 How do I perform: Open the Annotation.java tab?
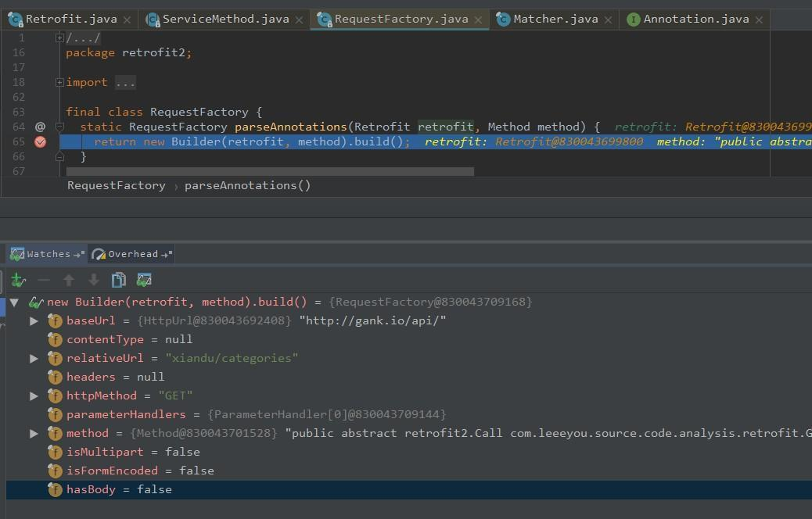(x=695, y=19)
